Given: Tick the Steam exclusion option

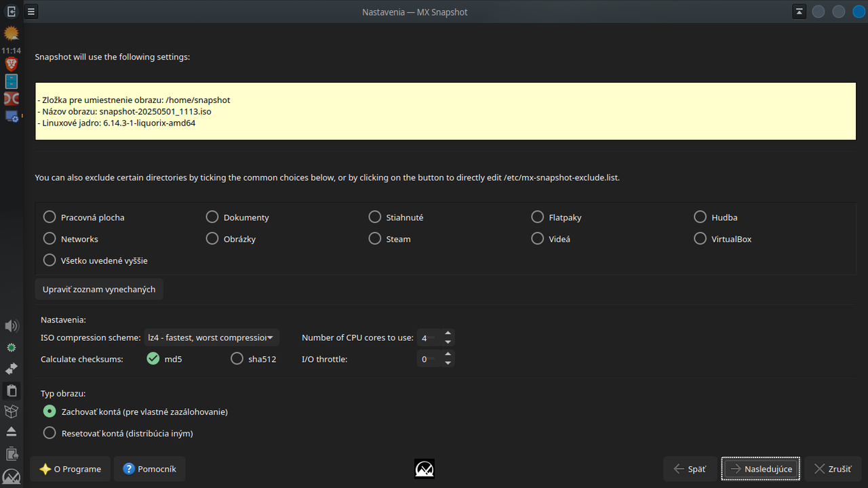Looking at the screenshot, I should [x=390, y=239].
